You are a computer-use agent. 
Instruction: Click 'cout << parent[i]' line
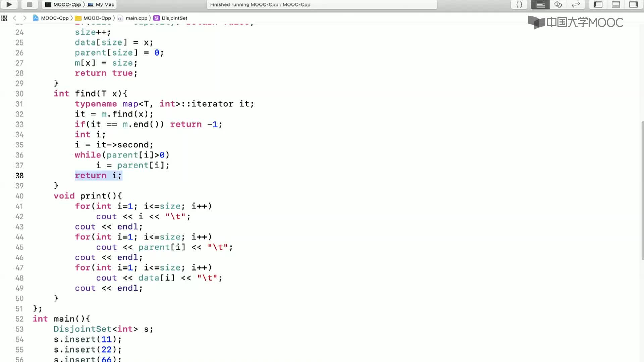[x=164, y=247]
